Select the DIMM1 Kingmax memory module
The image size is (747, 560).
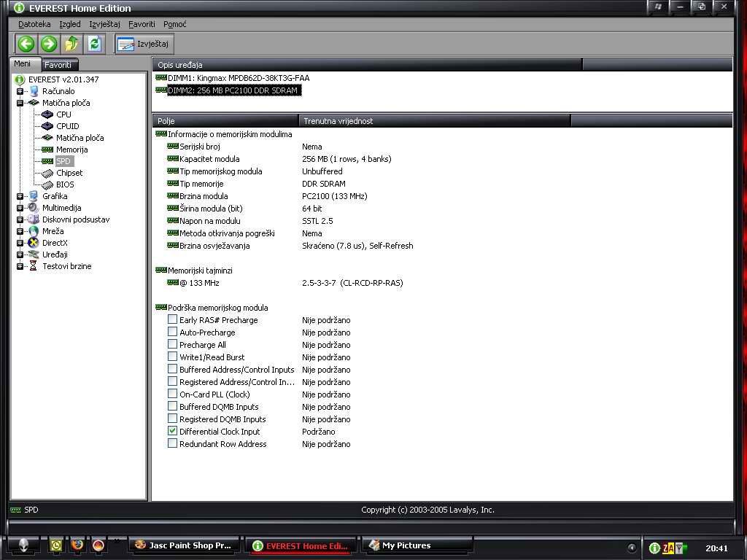tap(238, 77)
